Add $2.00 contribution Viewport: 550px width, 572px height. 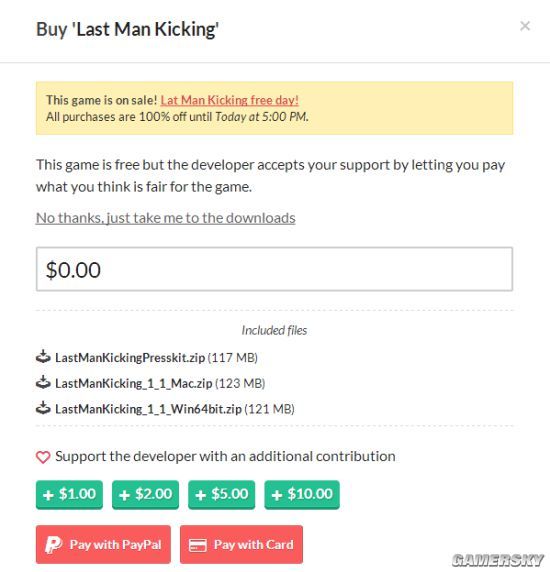tap(146, 494)
